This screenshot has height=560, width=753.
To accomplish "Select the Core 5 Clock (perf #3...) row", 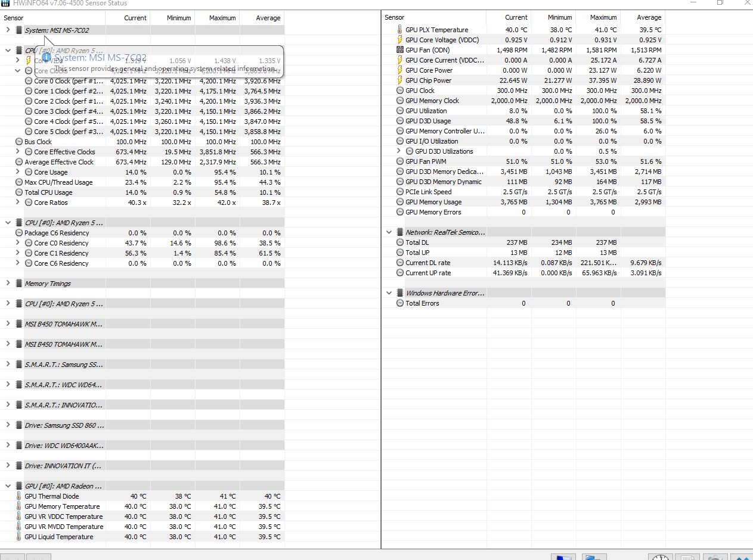I will coord(142,132).
